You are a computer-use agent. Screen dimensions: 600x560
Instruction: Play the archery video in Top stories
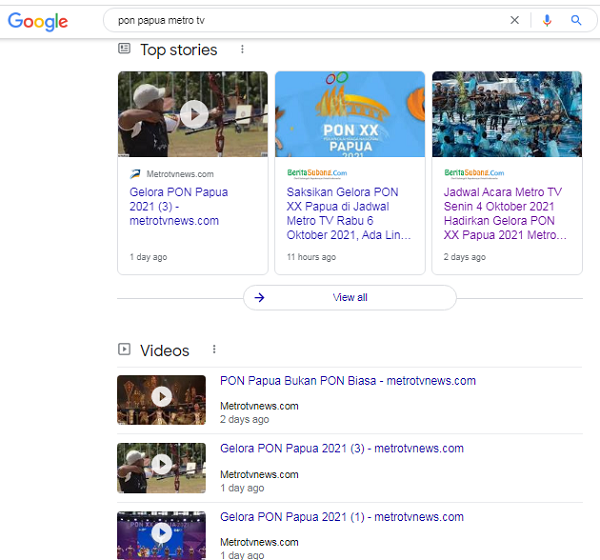[193, 114]
